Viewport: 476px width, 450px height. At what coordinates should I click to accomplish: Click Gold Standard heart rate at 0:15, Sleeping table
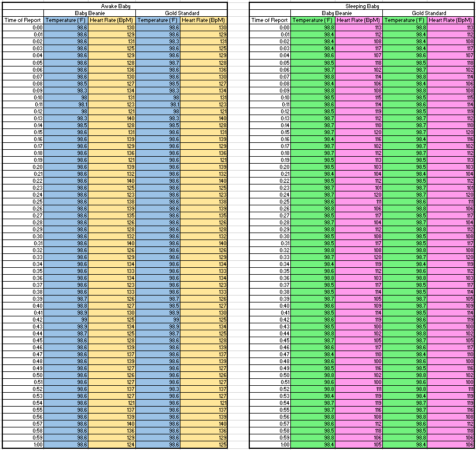(451, 132)
